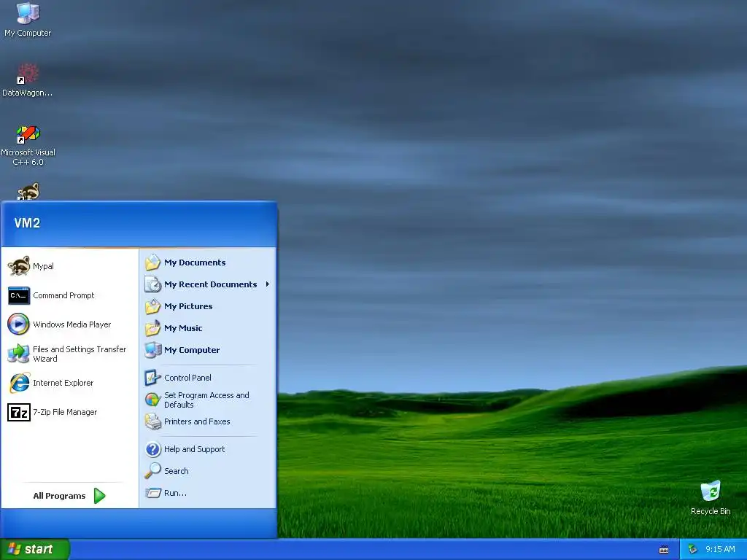Expand My Recent Documents submenu arrow
This screenshot has height=560, width=747.
coord(268,284)
